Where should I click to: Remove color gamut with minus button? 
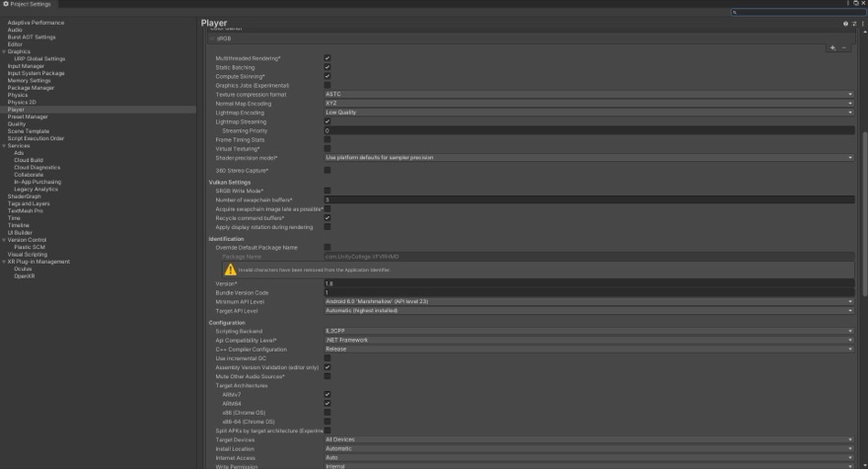point(844,47)
